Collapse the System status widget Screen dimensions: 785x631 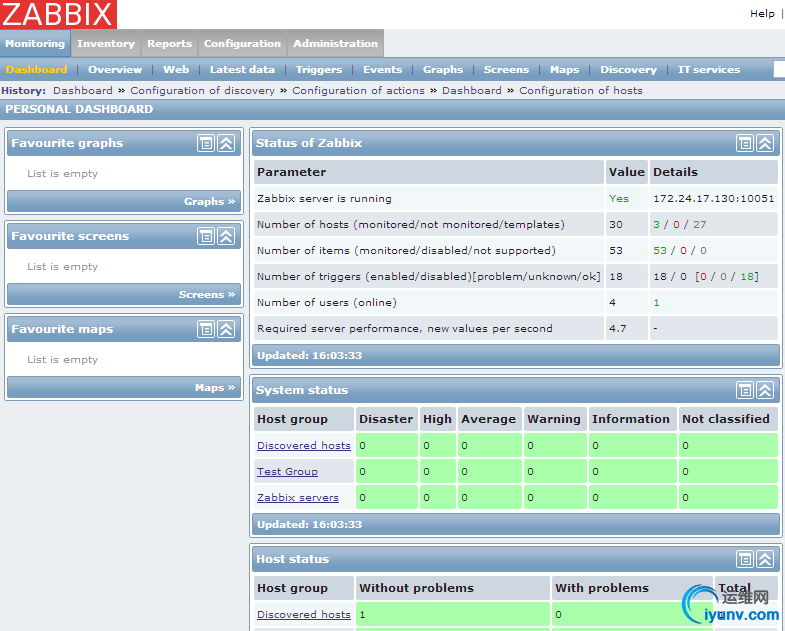tap(765, 390)
